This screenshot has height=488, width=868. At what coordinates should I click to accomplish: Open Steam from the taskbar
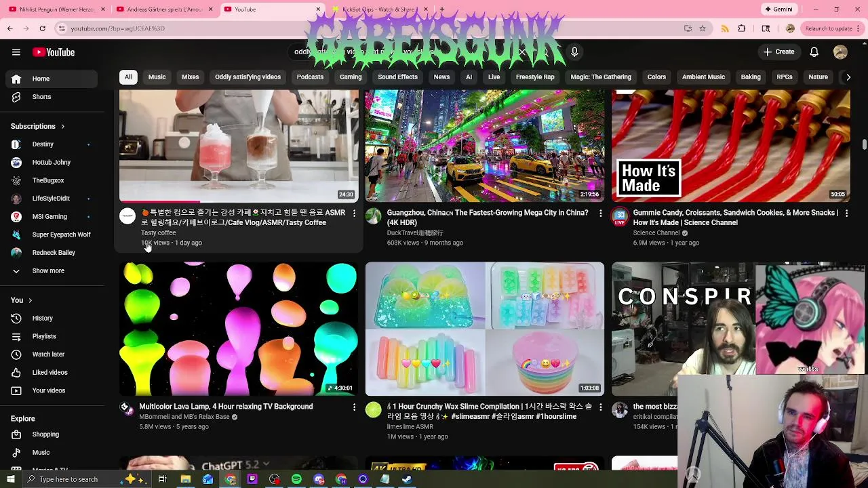pyautogui.click(x=407, y=479)
